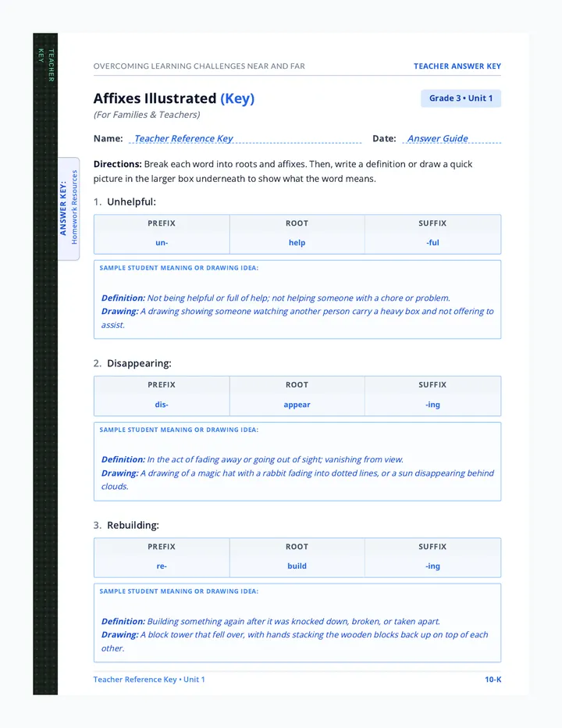Click the definition 'In the act of fading away'
562x728 pixels.
click(252, 459)
